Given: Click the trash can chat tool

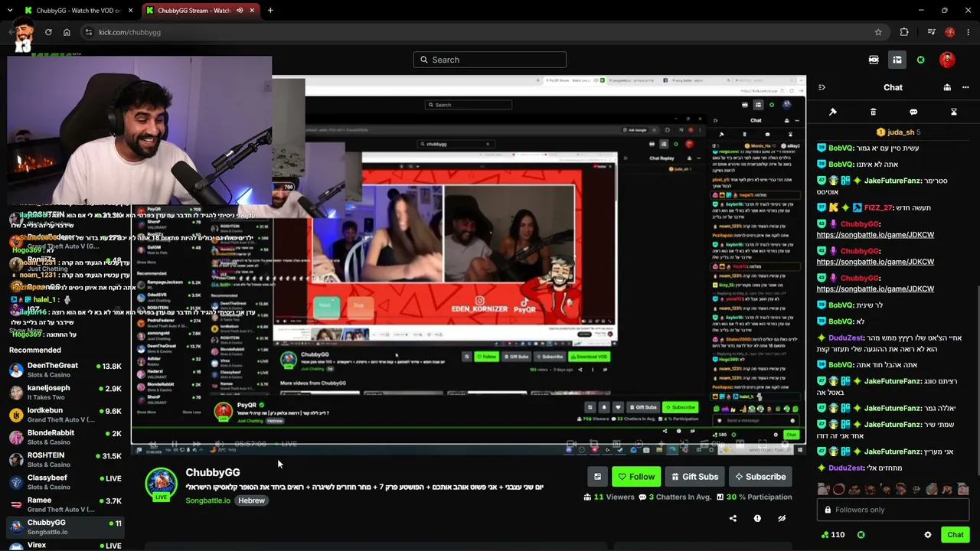Looking at the screenshot, I should (x=874, y=112).
